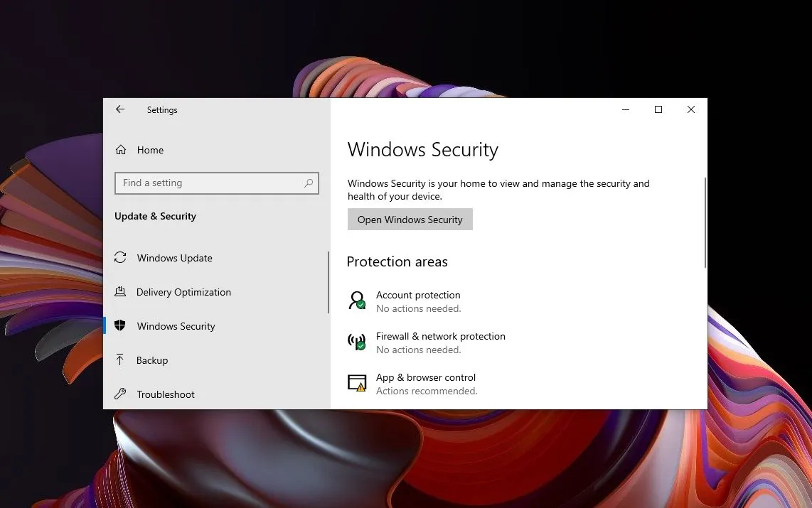Open the Backup settings page
This screenshot has width=812, height=508.
[x=152, y=360]
